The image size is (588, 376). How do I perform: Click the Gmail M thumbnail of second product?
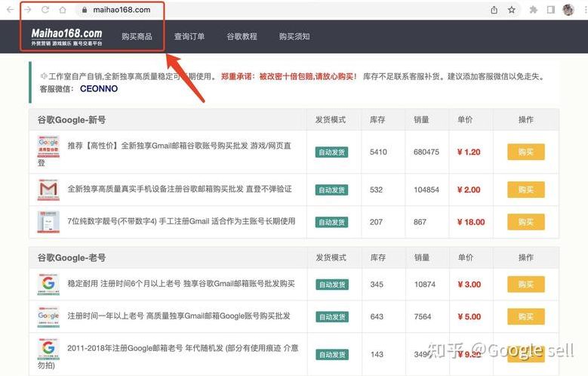coord(48,190)
